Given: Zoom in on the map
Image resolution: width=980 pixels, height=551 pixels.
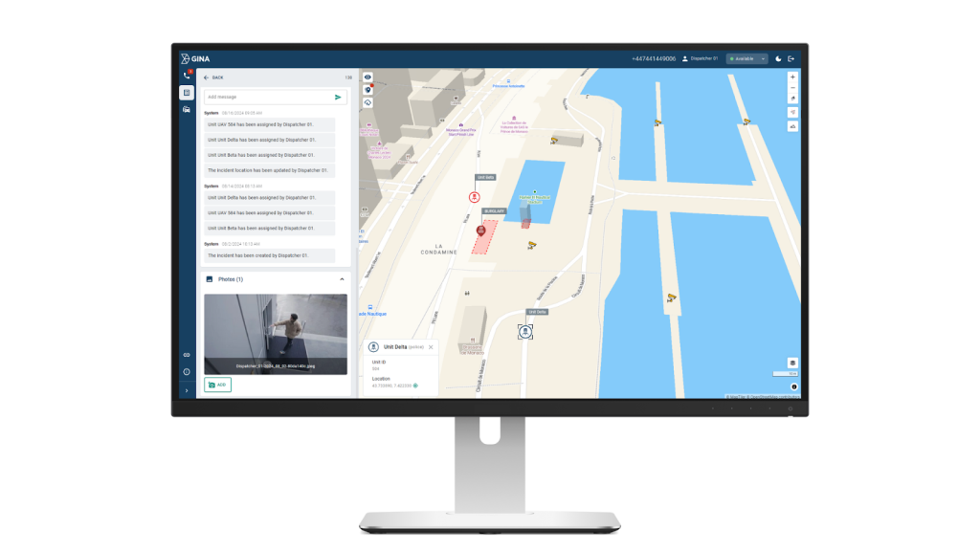Looking at the screenshot, I should pos(792,77).
